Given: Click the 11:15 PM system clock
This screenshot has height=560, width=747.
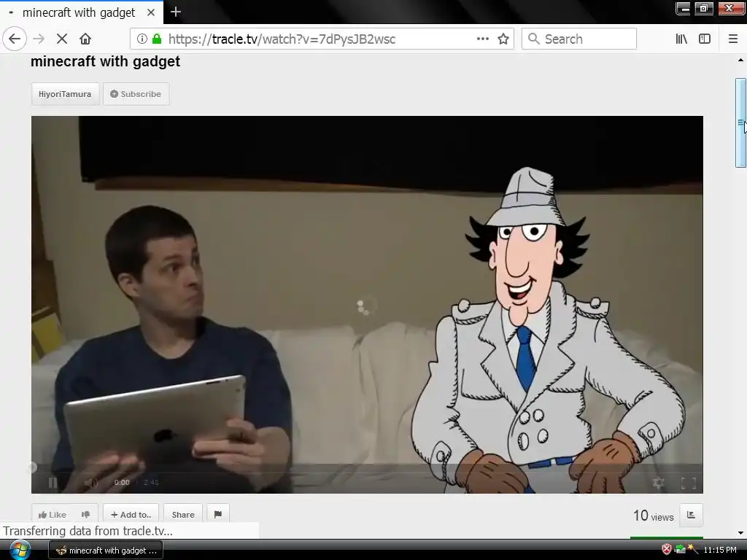Looking at the screenshot, I should pos(720,550).
